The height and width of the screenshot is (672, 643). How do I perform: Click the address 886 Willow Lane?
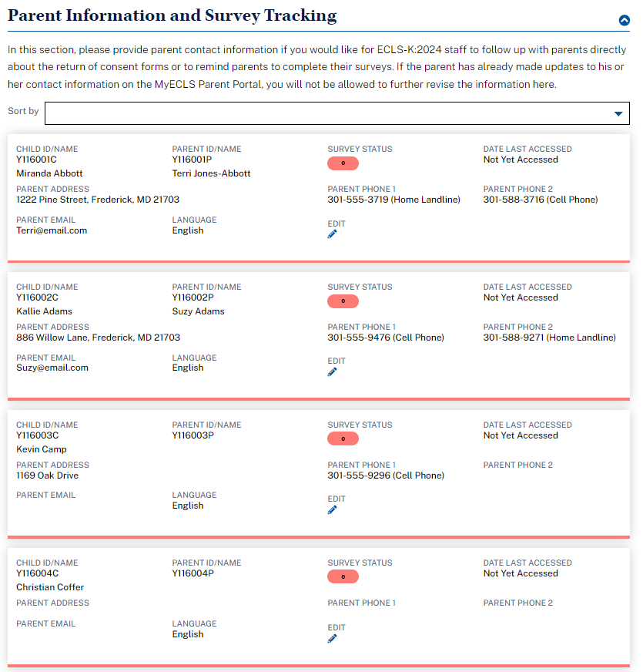pyautogui.click(x=98, y=338)
